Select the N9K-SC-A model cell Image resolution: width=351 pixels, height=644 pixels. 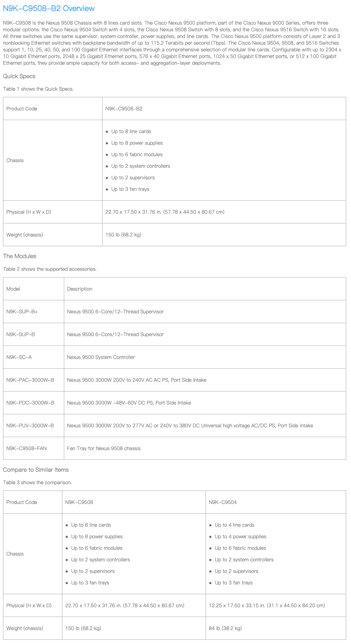[x=19, y=357]
